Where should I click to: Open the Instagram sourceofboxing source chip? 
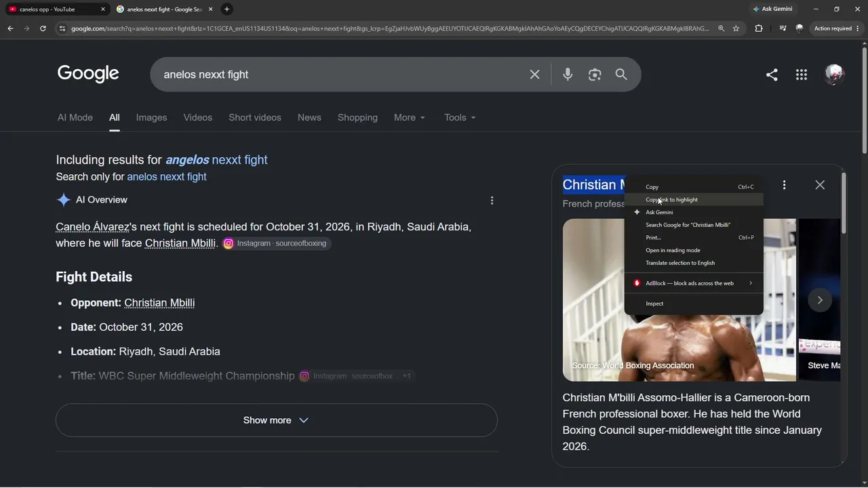tap(277, 243)
